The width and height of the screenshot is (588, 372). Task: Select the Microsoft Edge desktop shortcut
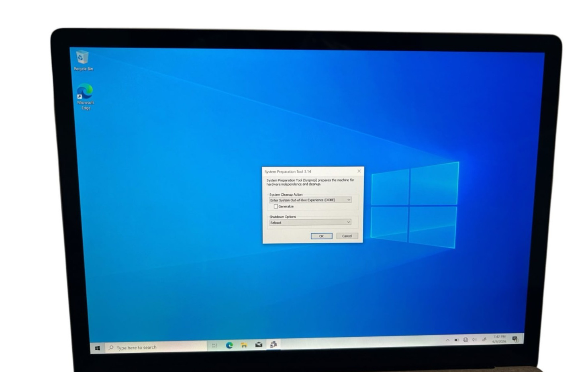pos(85,96)
